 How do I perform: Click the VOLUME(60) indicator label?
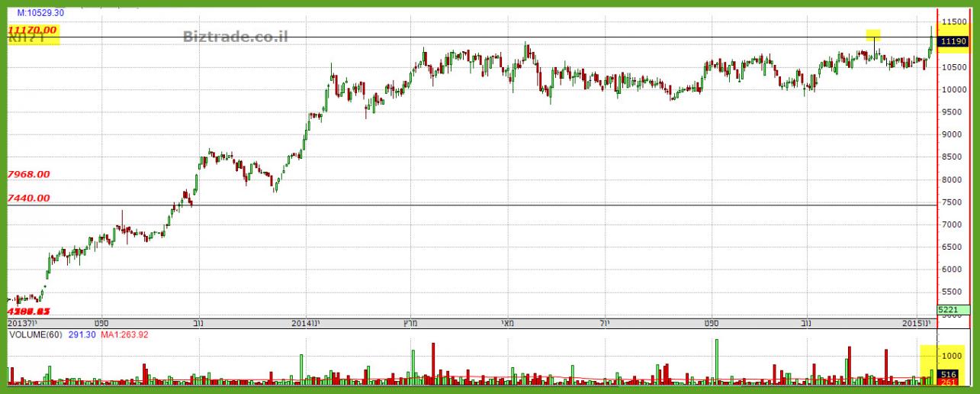(35, 335)
